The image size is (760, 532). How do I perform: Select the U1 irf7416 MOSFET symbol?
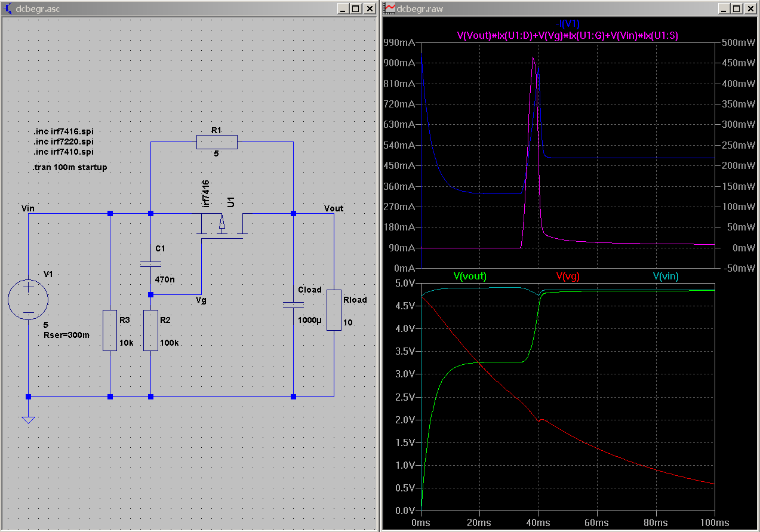pyautogui.click(x=223, y=225)
